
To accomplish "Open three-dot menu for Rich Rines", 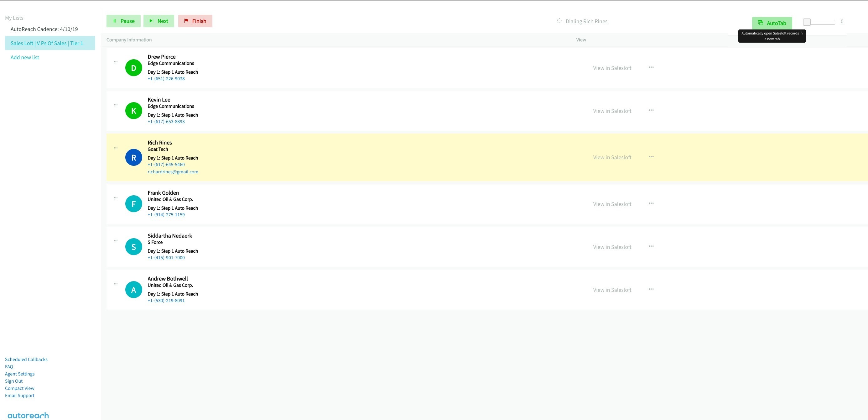I will click(x=651, y=157).
